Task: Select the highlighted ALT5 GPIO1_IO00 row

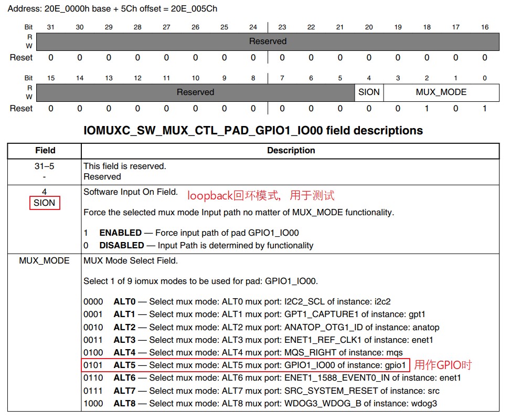Action: click(245, 365)
